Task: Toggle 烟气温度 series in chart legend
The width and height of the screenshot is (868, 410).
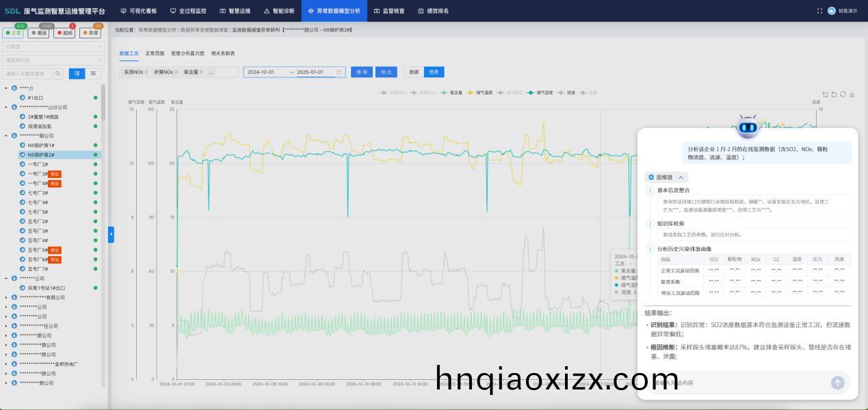Action: [482, 92]
